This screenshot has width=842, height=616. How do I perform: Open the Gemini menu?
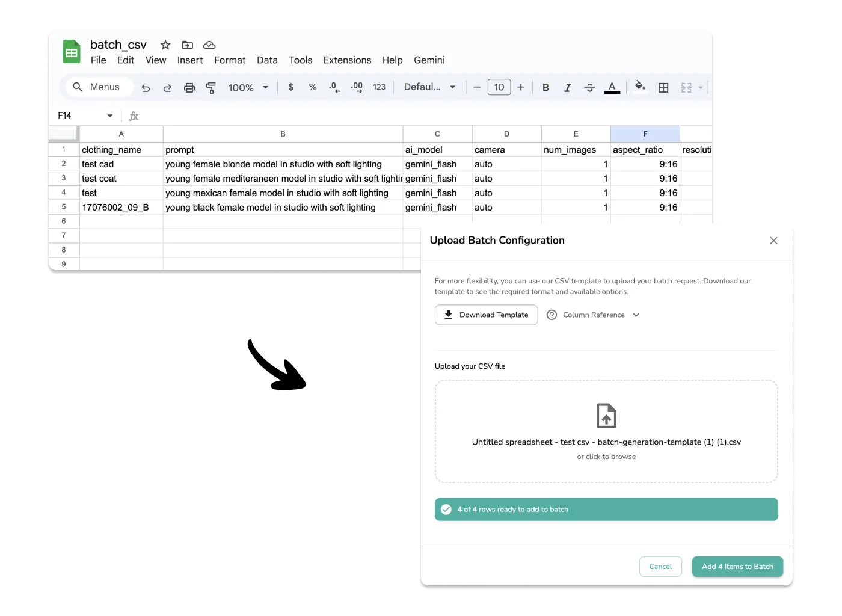click(429, 60)
